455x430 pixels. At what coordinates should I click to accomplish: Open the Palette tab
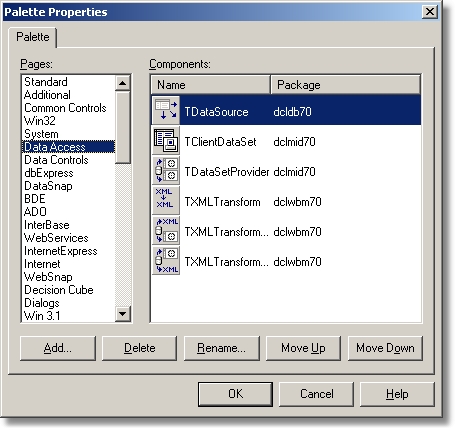33,37
